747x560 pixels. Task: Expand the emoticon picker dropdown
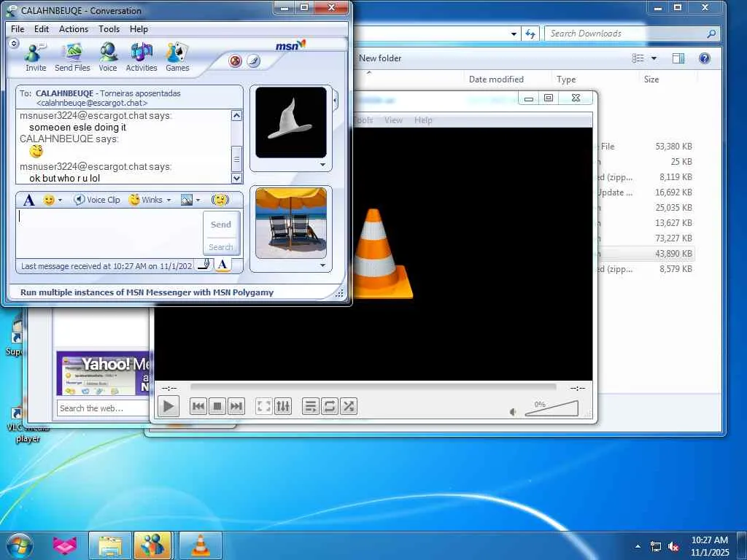60,200
